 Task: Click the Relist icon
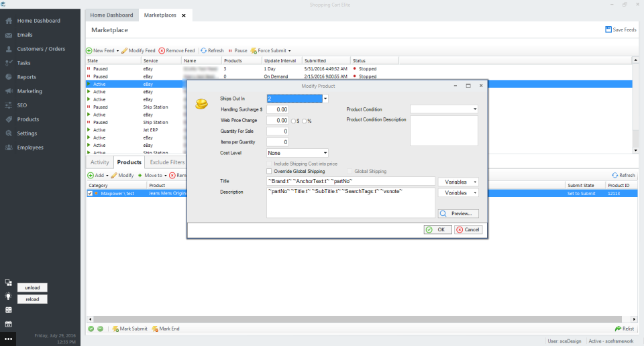pyautogui.click(x=618, y=329)
